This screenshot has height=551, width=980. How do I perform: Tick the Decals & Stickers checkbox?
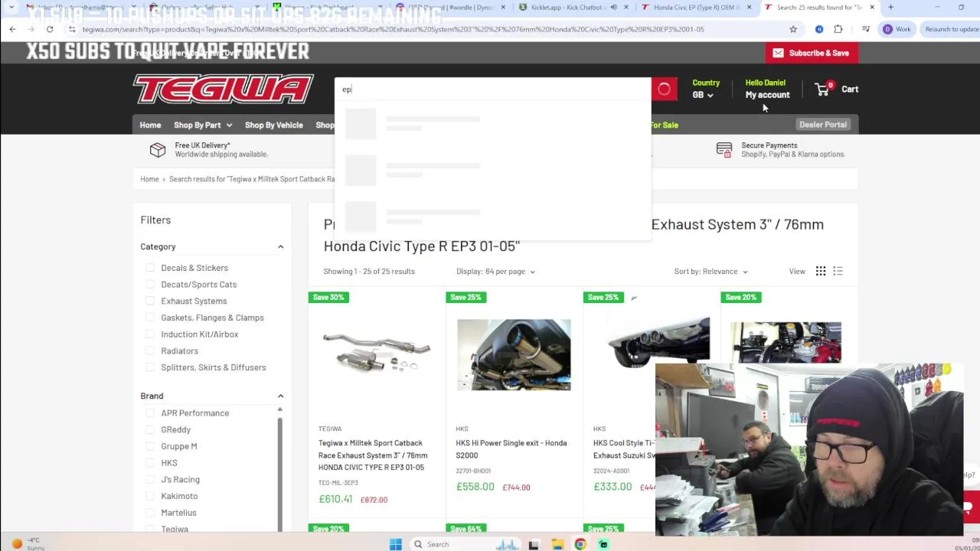(x=150, y=268)
